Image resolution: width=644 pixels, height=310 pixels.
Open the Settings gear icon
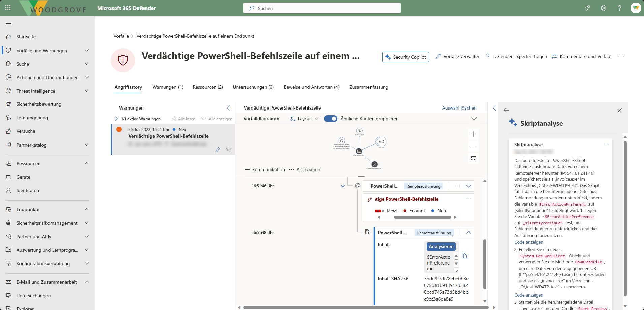[604, 8]
